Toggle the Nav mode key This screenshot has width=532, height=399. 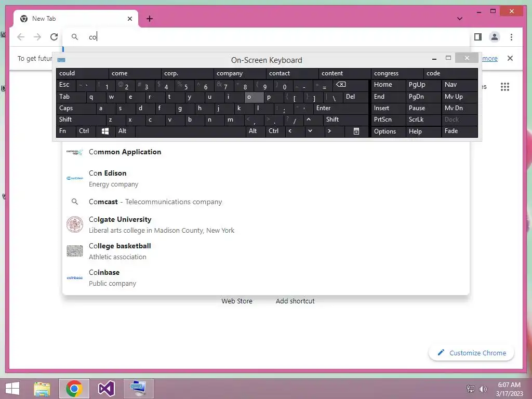pos(459,85)
